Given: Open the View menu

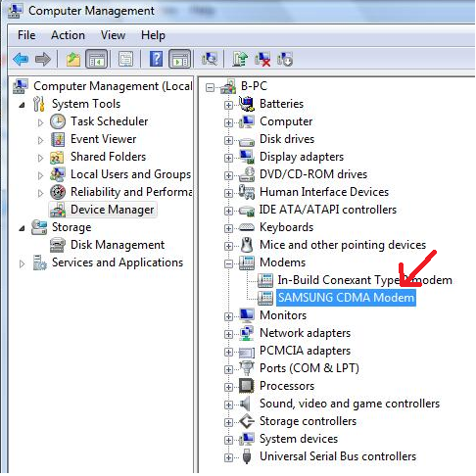Looking at the screenshot, I should (113, 35).
